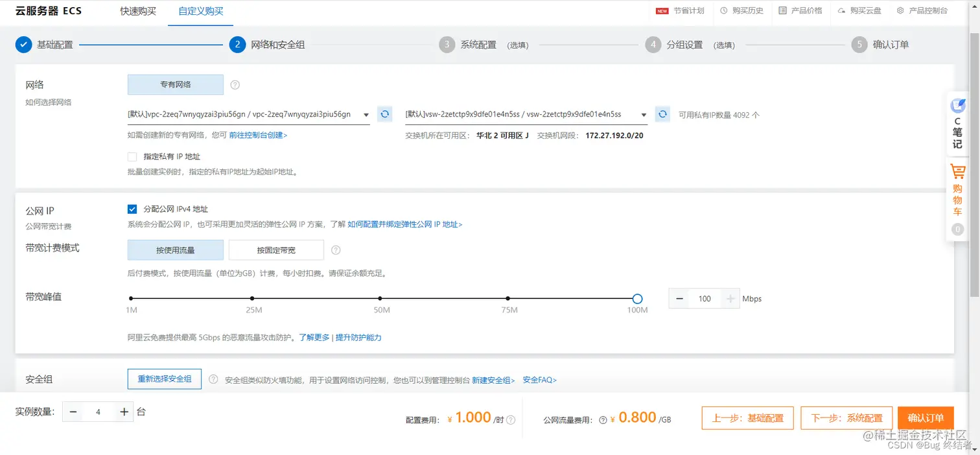Click the help icon next to 重新选择安全组

tap(213, 380)
